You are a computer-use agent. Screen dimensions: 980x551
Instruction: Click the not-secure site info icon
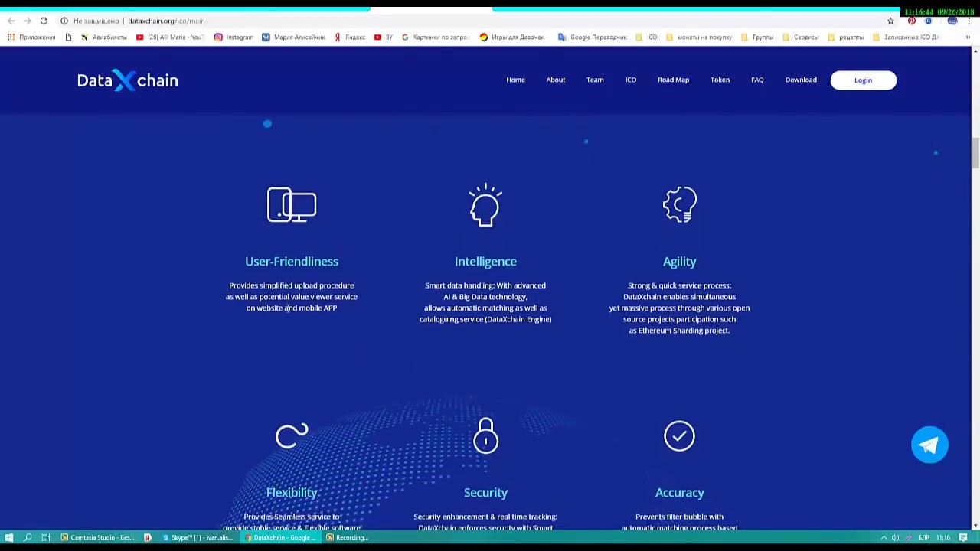64,21
